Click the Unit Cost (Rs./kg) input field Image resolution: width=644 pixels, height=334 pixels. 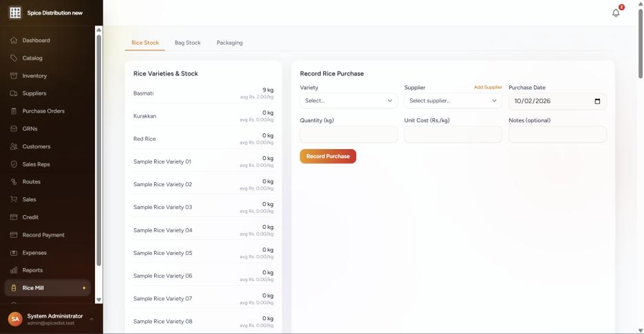(x=453, y=134)
